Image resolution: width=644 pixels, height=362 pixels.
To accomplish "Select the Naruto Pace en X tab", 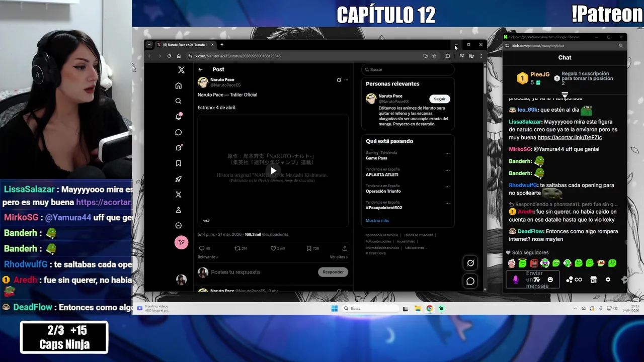I will click(x=186, y=45).
